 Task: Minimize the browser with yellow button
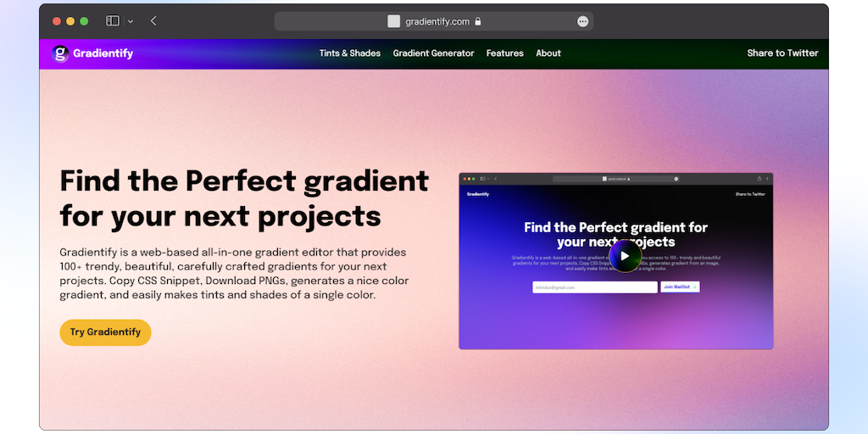(x=70, y=21)
